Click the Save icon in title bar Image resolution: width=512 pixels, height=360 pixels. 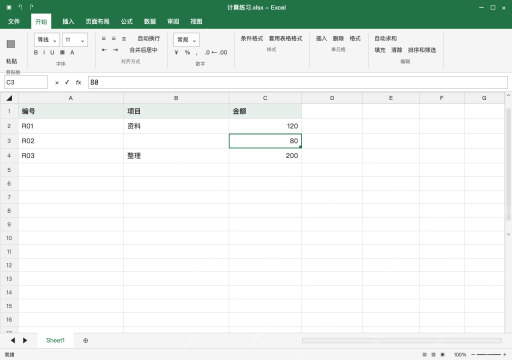pyautogui.click(x=9, y=7)
